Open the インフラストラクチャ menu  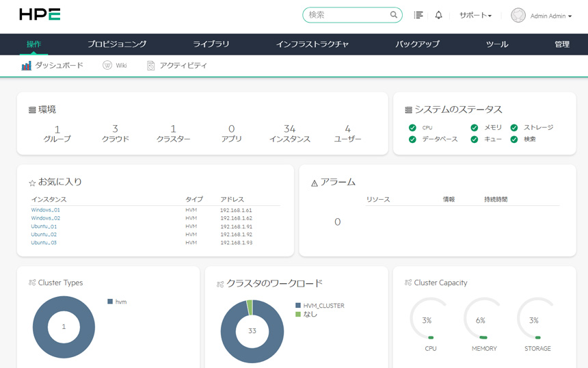(312, 44)
